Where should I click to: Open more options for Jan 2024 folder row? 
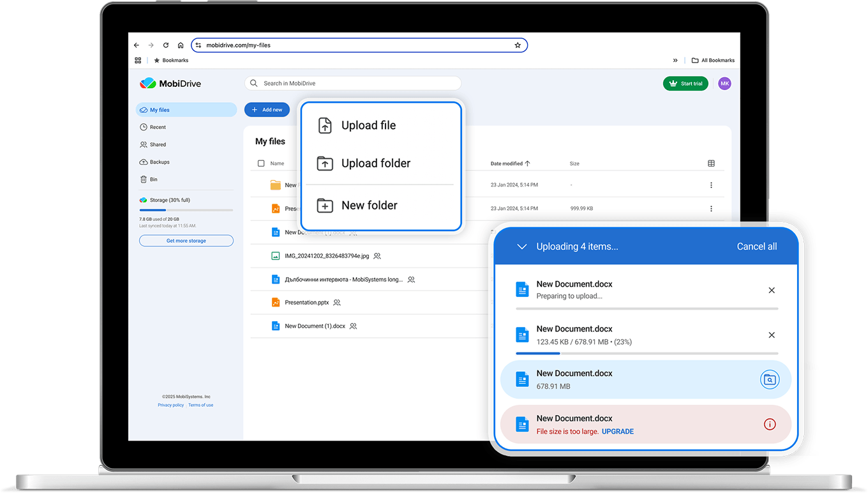(x=711, y=185)
